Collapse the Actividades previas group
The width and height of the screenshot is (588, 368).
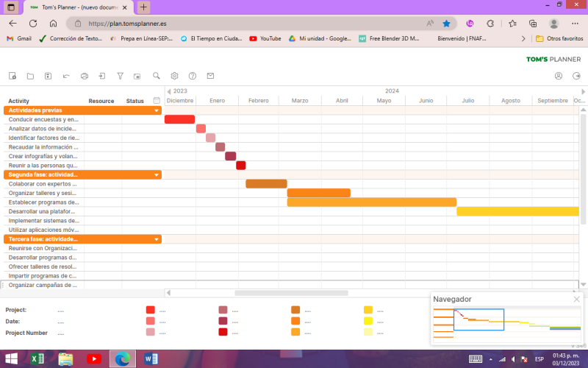tap(157, 110)
